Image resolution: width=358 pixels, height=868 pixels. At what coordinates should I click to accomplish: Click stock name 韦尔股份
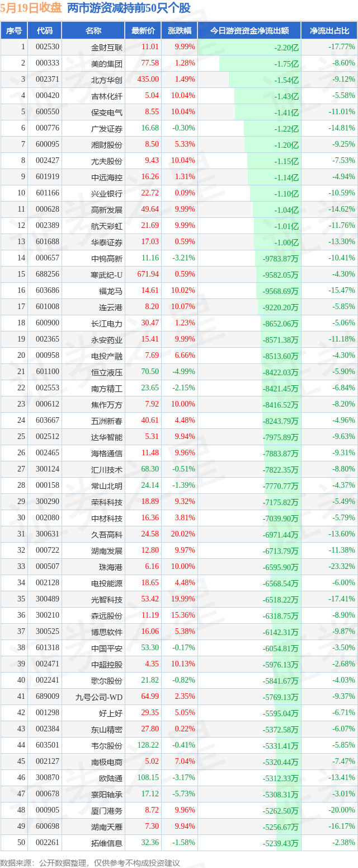click(x=107, y=745)
